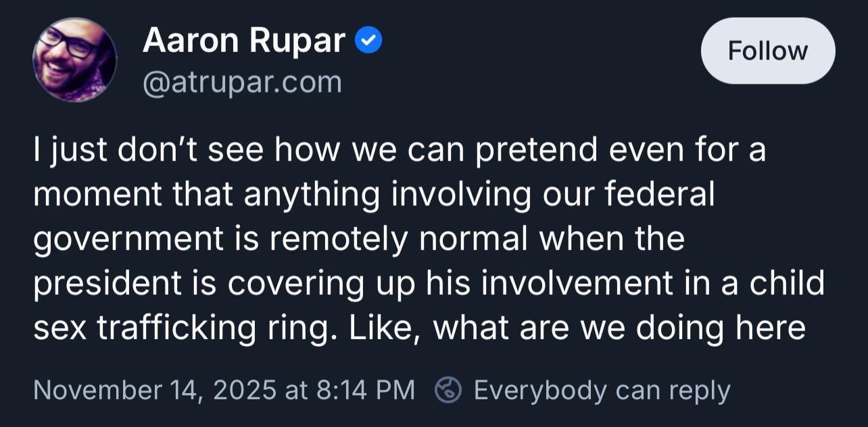868x427 pixels.
Task: Click the blue verified checkmark badge
Action: coord(370,42)
